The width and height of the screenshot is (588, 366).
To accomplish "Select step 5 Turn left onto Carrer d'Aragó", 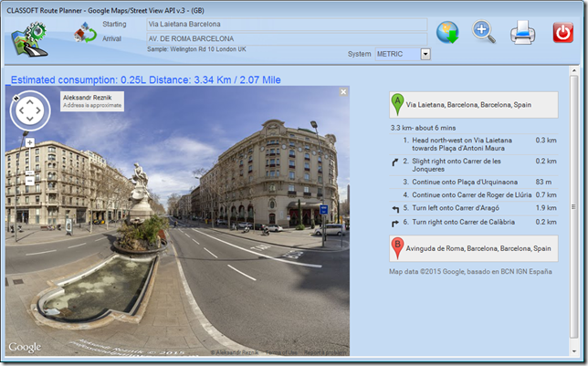I will tap(474, 208).
